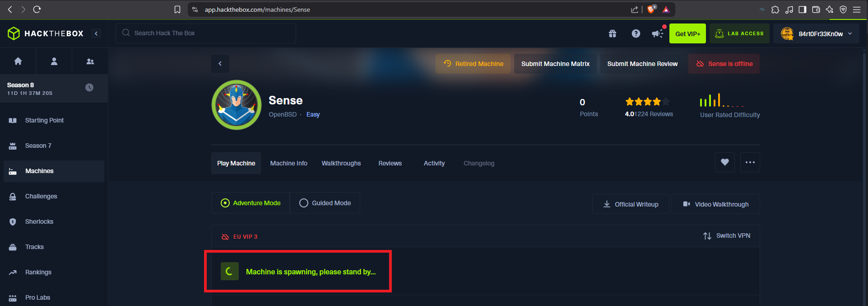Click the Season 8 clock icon

(x=89, y=87)
